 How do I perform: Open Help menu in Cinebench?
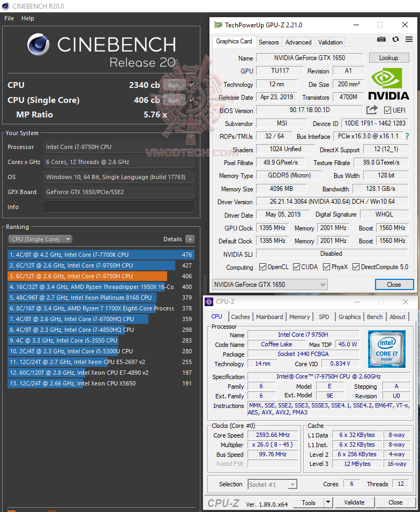(x=28, y=18)
